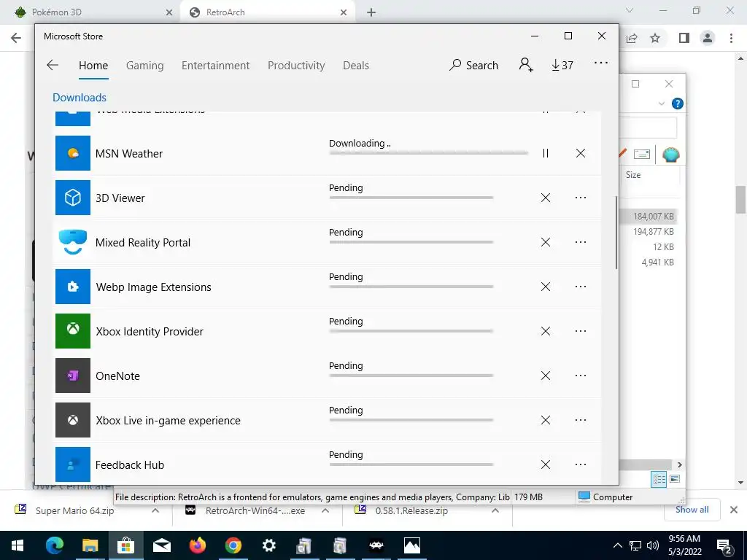Open the Chrome three-dot menu

tap(731, 38)
